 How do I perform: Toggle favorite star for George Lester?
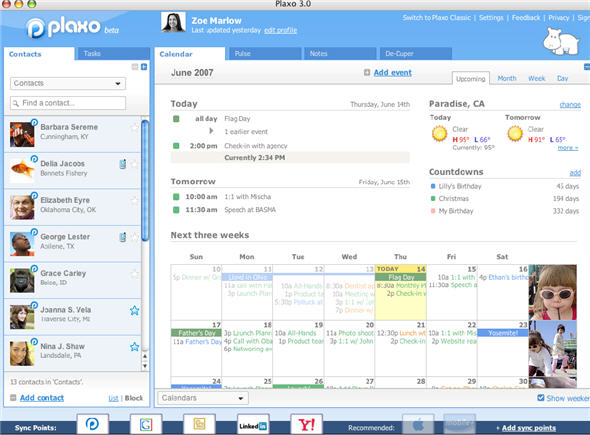[134, 237]
